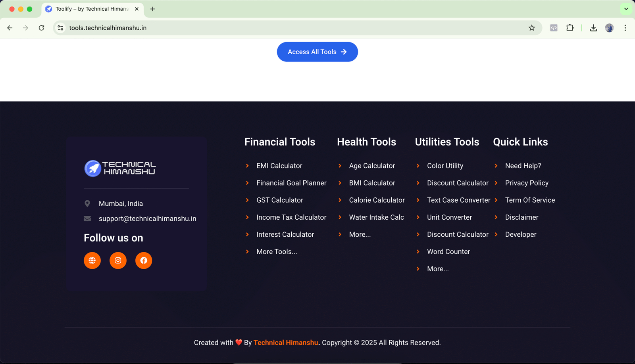The width and height of the screenshot is (635, 364).
Task: Open the EMI Calculator link
Action: click(279, 166)
